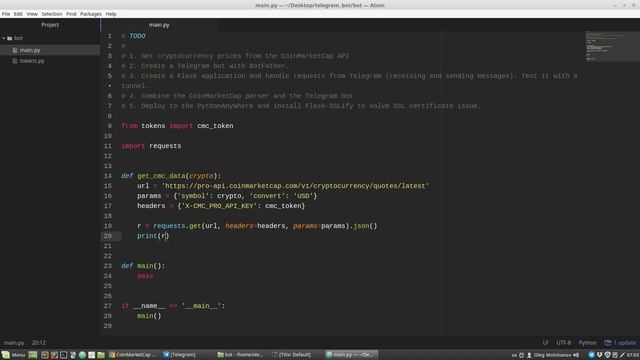Click main() call on line 28
640x360 pixels.
(149, 316)
